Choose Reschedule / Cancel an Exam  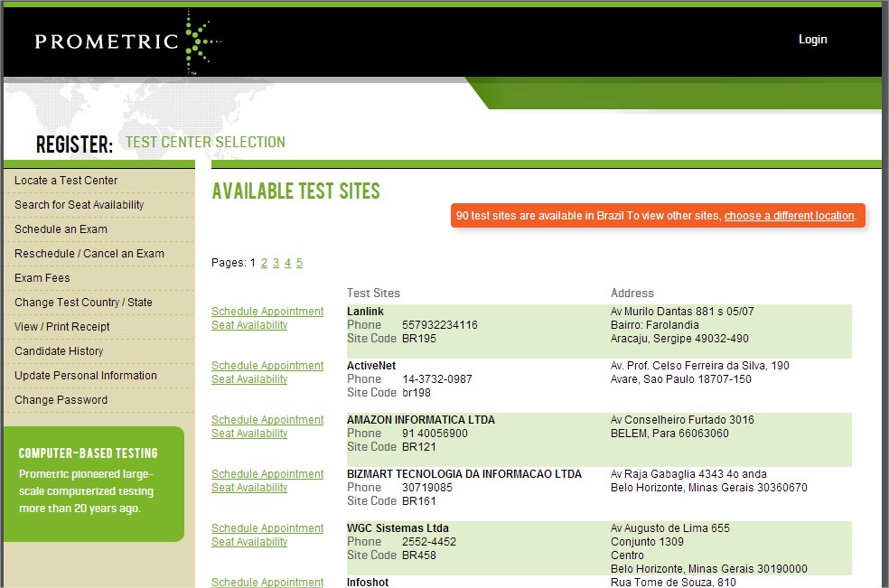[89, 254]
